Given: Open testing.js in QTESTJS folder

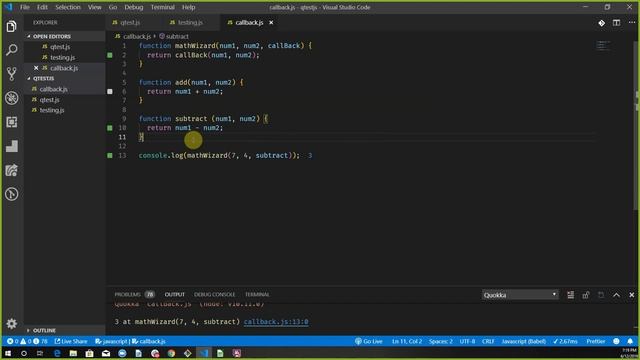Looking at the screenshot, I should coord(52,110).
